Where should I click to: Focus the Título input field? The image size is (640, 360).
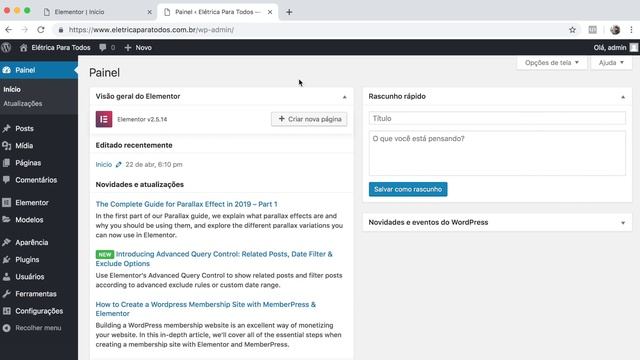[497, 118]
